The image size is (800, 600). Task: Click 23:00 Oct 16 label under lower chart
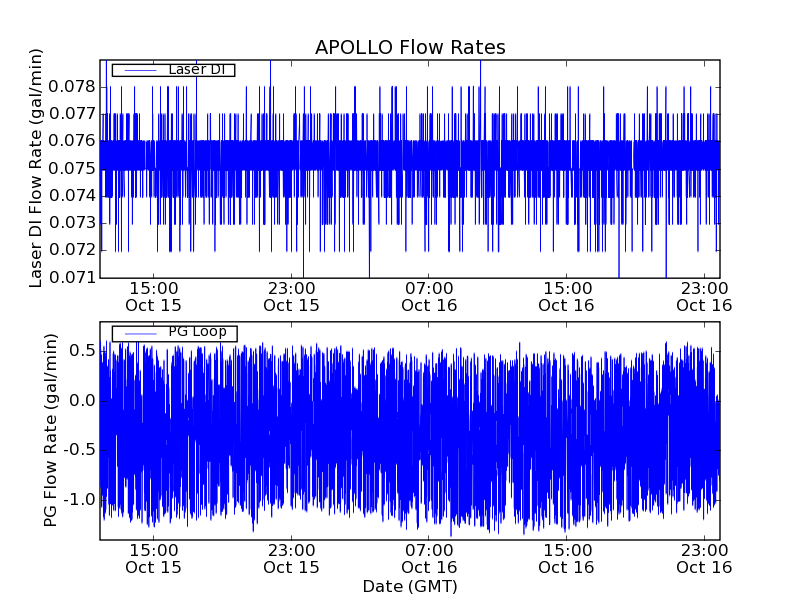(x=705, y=558)
